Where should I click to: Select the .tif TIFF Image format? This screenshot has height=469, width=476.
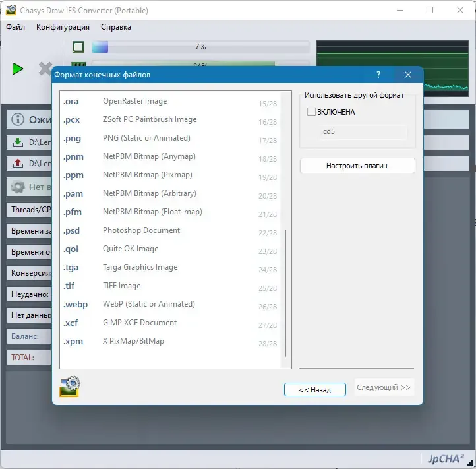pyautogui.click(x=170, y=286)
